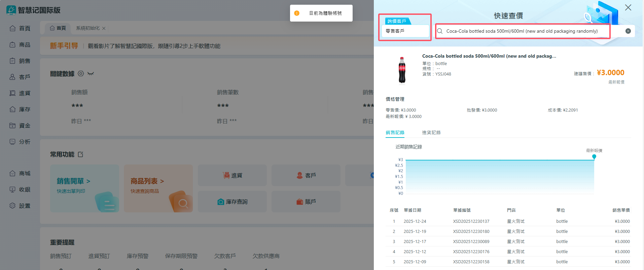Click the magnifier icon in the search box

pos(440,31)
